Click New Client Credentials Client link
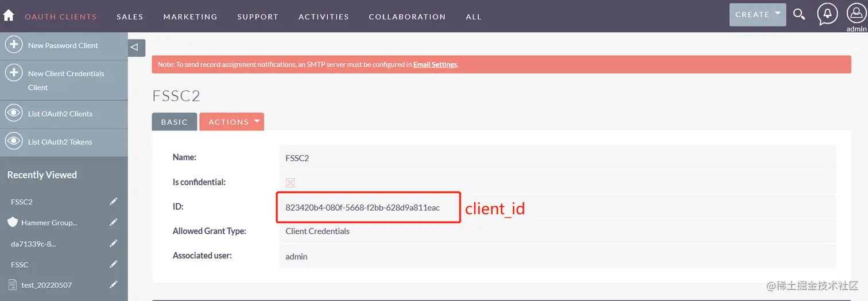This screenshot has height=301, width=868. 66,80
